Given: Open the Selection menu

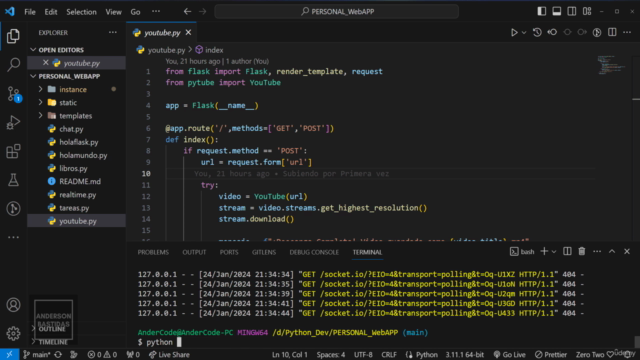Looking at the screenshot, I should click(81, 12).
